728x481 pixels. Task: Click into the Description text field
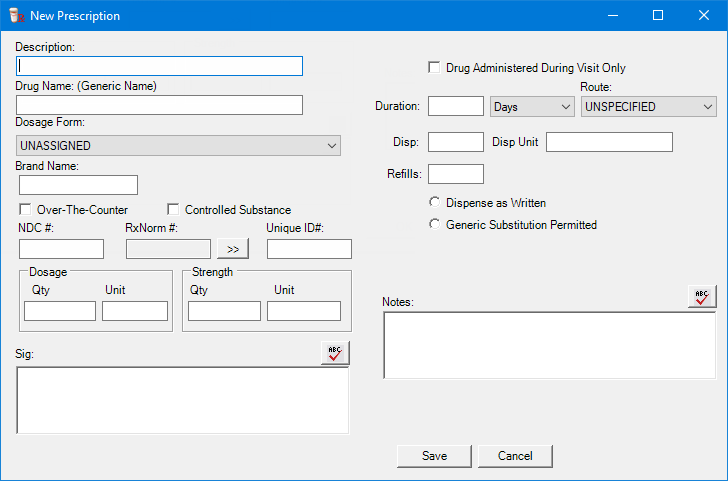click(x=160, y=66)
